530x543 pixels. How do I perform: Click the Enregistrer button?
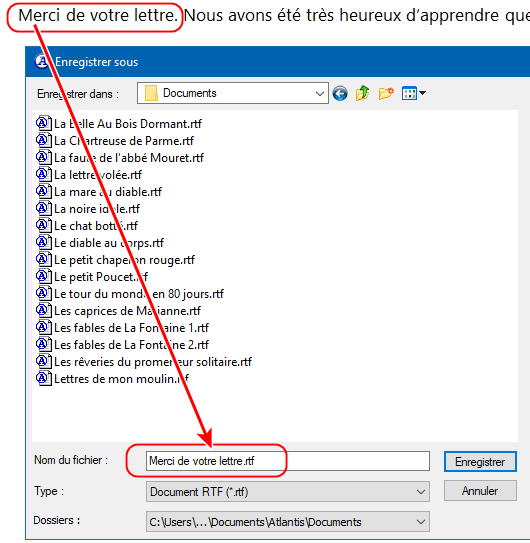480,462
